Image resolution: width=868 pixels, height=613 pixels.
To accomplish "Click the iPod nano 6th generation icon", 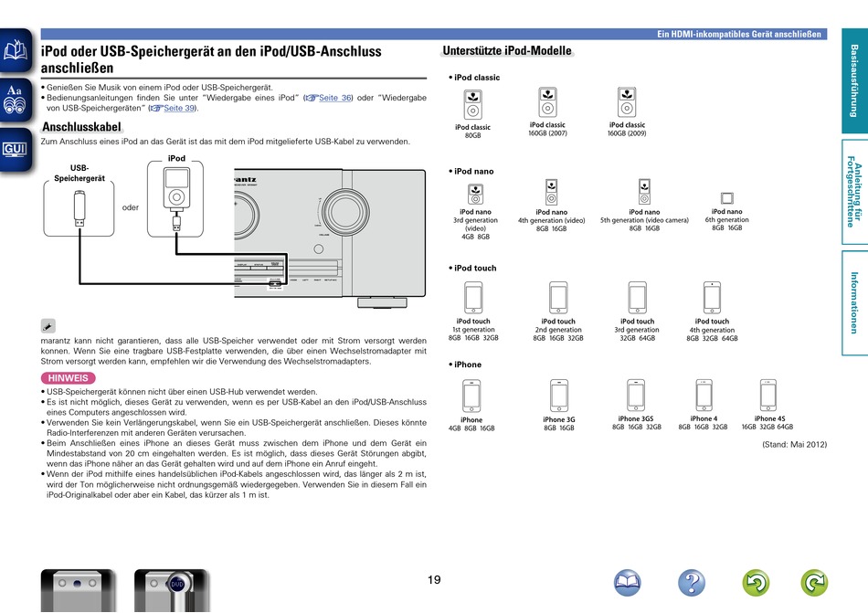I will click(x=727, y=198).
